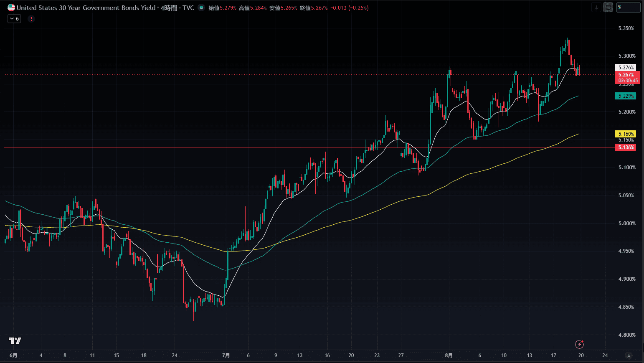644x363 pixels.
Task: Click the date label 9 on the time axis
Action: pyautogui.click(x=276, y=355)
